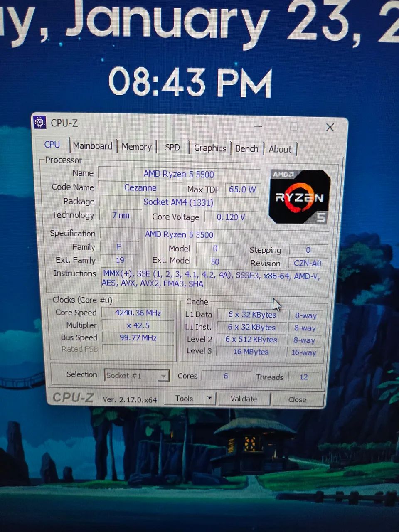Click the Core Speed value field
Image resolution: width=399 pixels, height=532 pixels.
tap(138, 313)
